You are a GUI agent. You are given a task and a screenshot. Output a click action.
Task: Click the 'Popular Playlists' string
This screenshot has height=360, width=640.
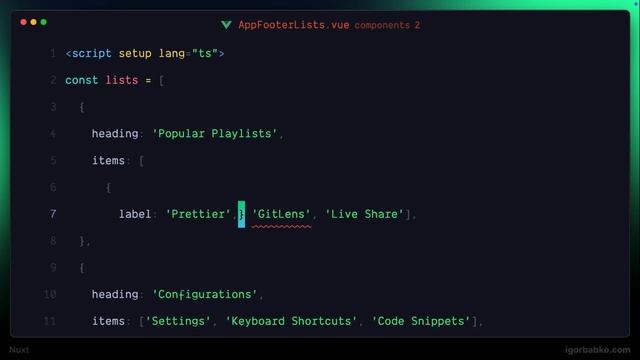pos(215,134)
